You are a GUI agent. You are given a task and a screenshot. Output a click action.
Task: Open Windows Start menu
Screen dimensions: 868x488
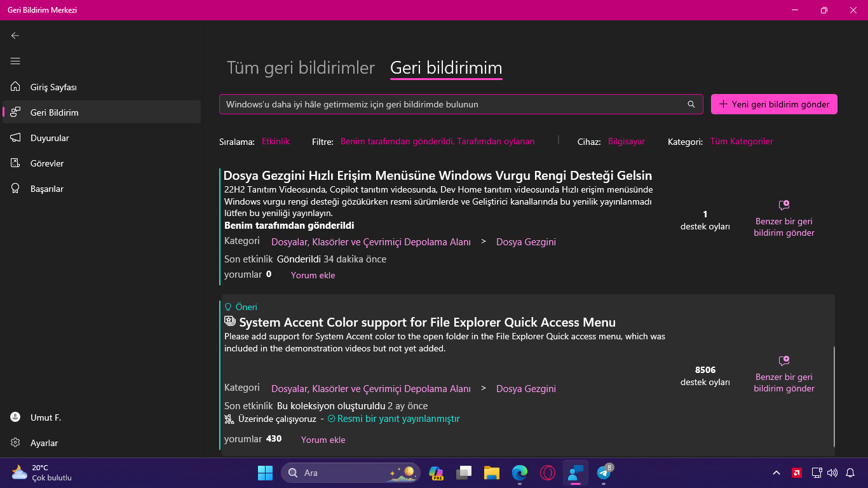tap(265, 473)
